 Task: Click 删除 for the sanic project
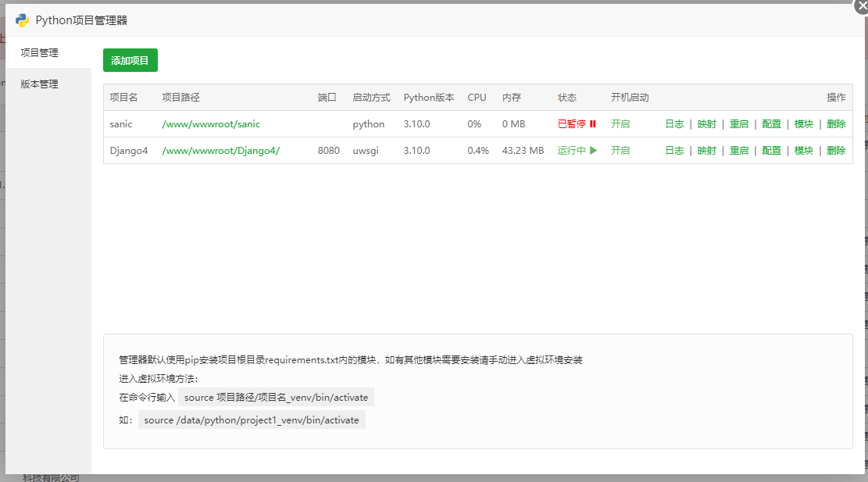[836, 124]
